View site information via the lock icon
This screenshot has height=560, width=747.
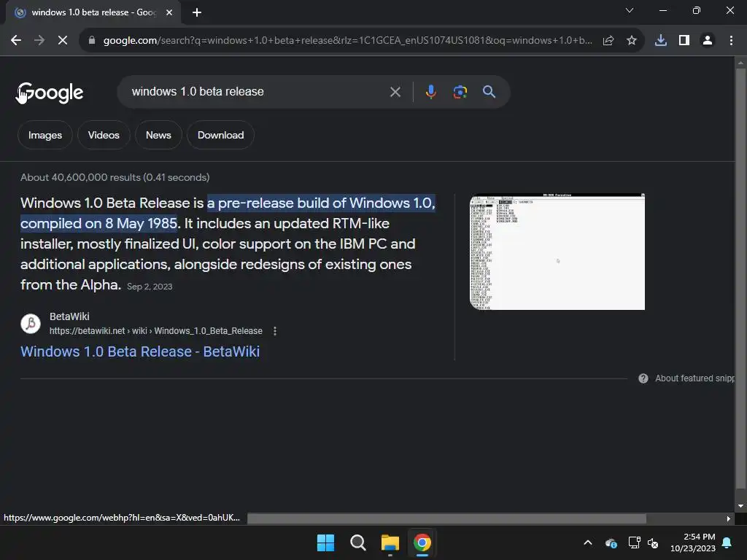pos(92,41)
